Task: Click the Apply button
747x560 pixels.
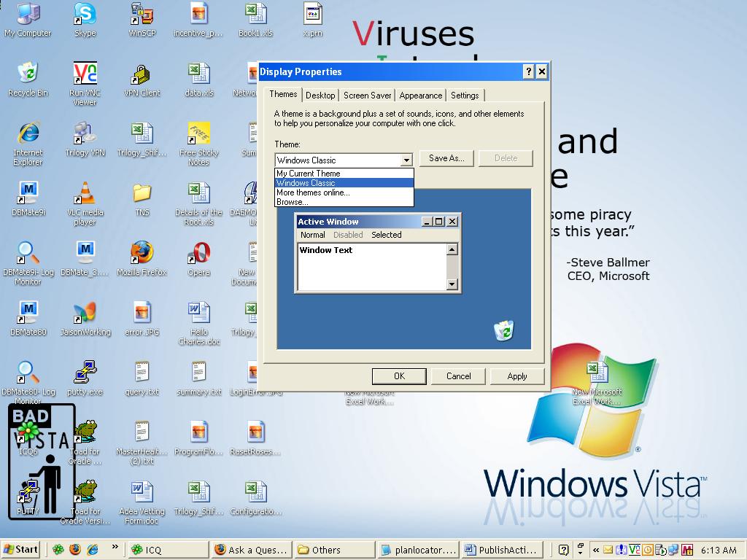Action: click(x=517, y=376)
